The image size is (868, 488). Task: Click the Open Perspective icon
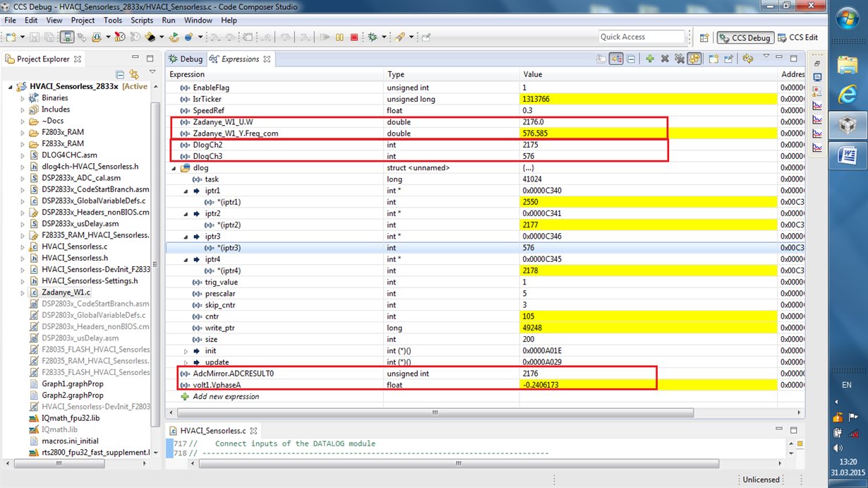[x=704, y=37]
